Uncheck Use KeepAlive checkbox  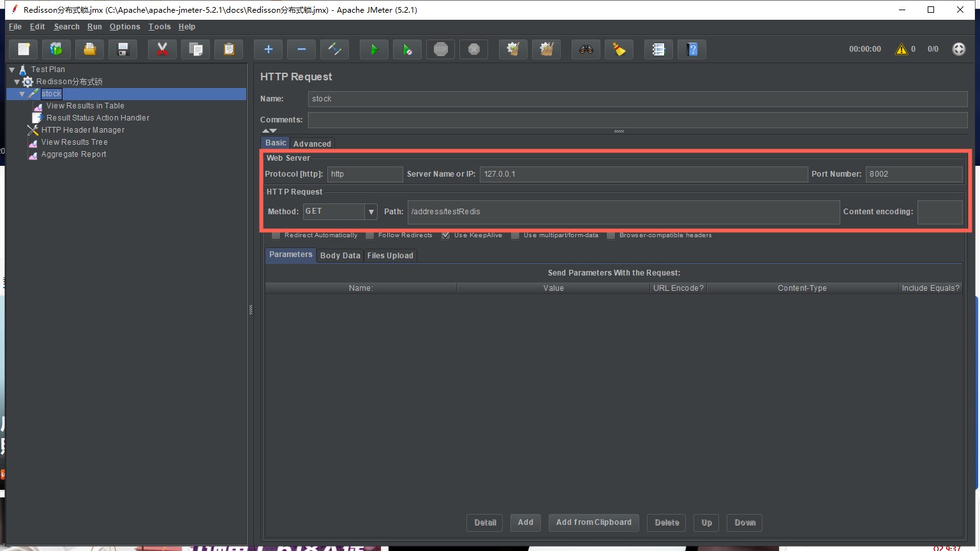click(446, 235)
